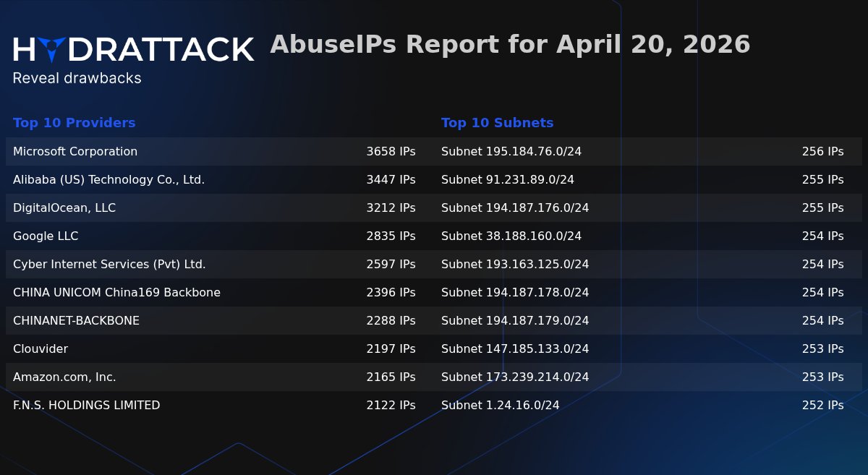Select Subnet 193.163.125.0/24
Screen dimensions: 868x475
click(515, 265)
